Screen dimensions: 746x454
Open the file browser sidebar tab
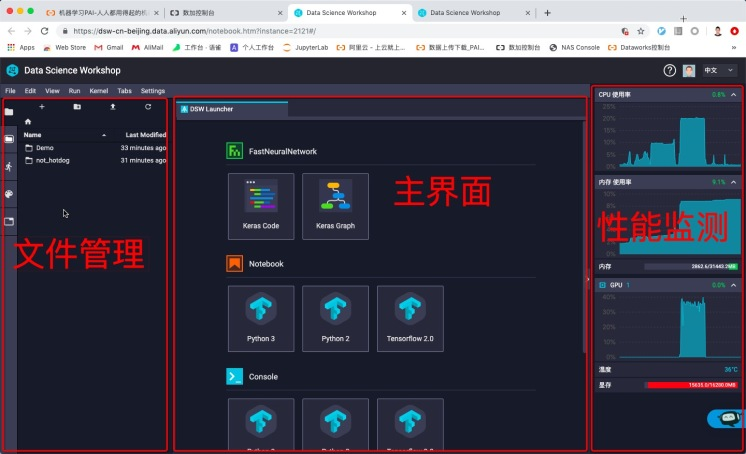coord(9,112)
